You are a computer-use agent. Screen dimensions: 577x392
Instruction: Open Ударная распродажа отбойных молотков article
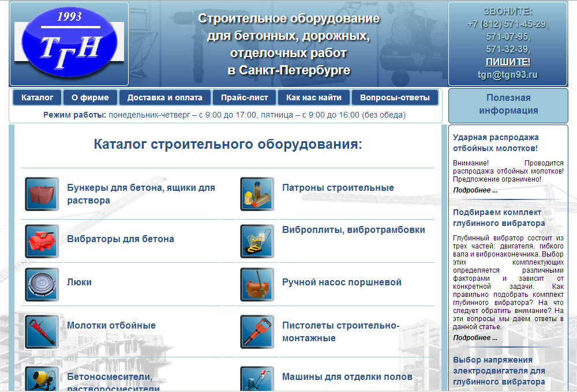[x=496, y=143]
